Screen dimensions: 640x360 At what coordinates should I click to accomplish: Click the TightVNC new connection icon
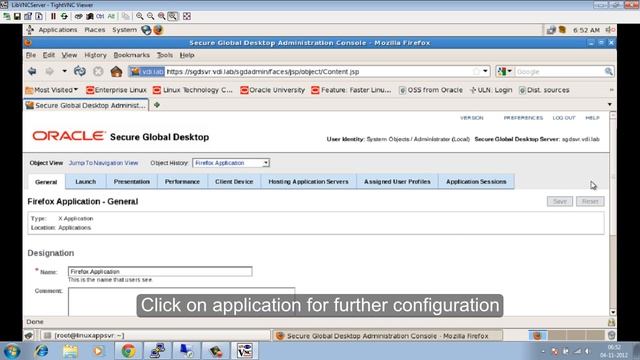point(7,16)
